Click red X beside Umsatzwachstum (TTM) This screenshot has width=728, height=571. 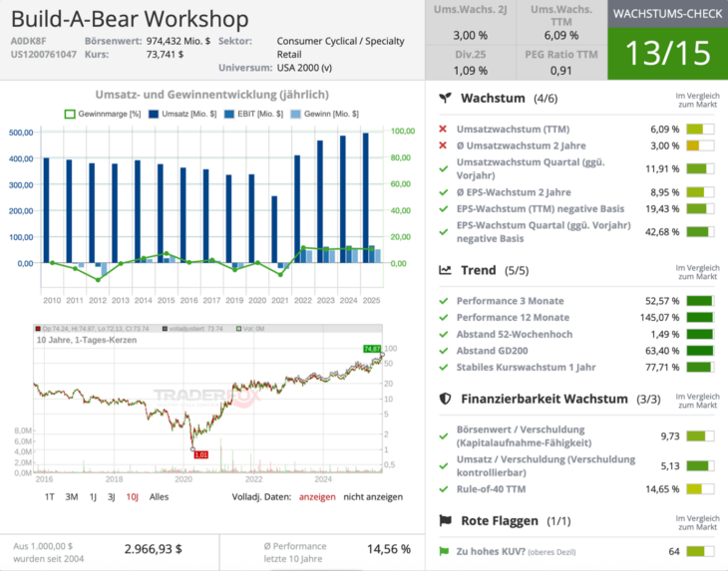click(x=443, y=129)
